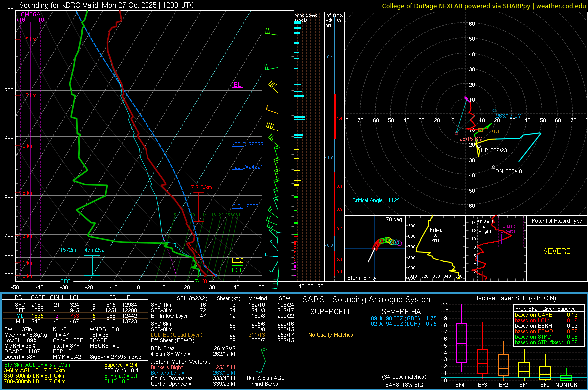Viewport: 588px width, 390px height.
Task: Click the 0 C=16303' freezing level label
Action: pos(246,207)
